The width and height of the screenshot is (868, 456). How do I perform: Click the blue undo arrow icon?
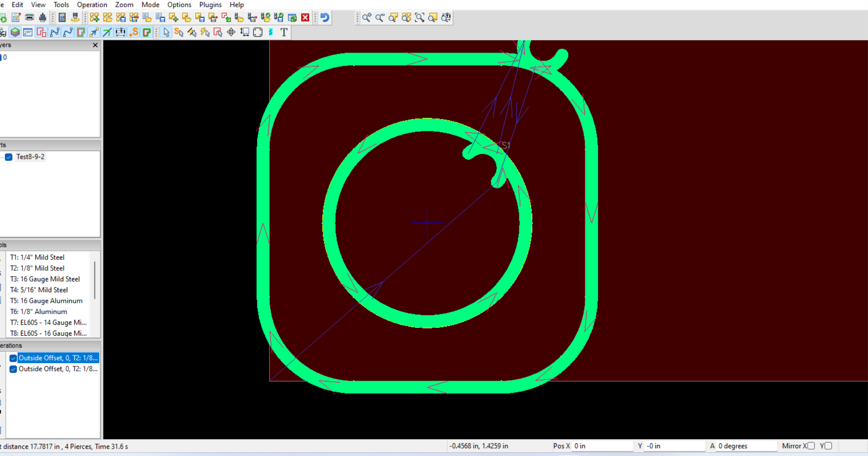click(x=325, y=18)
